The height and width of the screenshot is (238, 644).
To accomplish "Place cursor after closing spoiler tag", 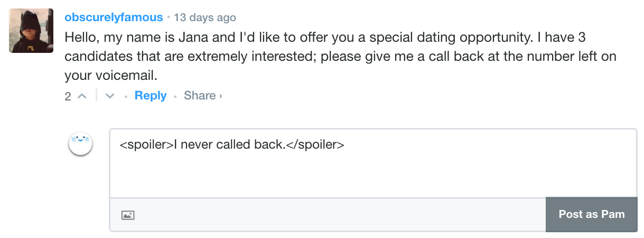I will pyautogui.click(x=345, y=144).
